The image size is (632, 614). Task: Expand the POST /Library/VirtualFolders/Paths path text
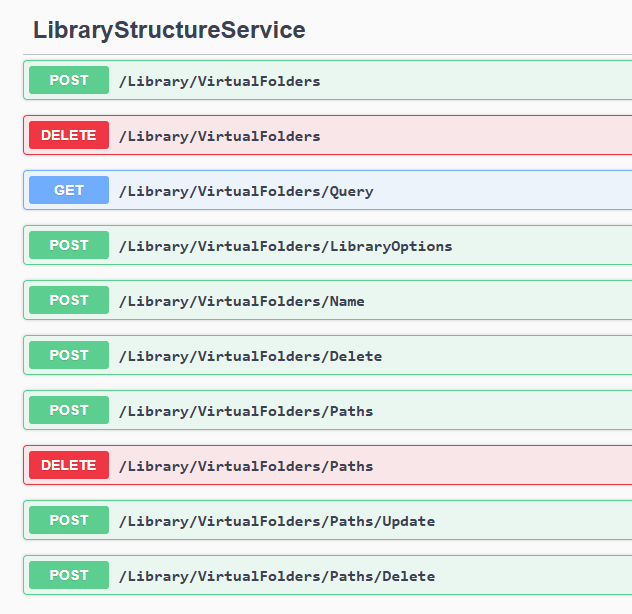(x=246, y=411)
